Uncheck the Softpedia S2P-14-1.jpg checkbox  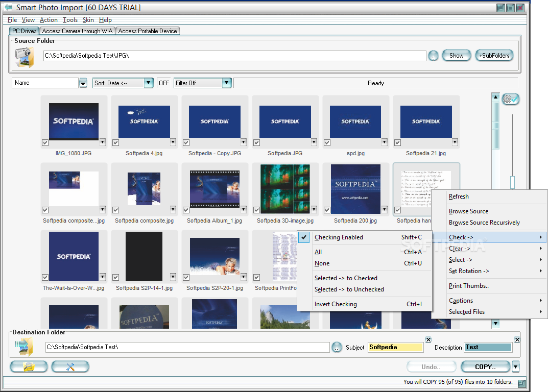[116, 277]
